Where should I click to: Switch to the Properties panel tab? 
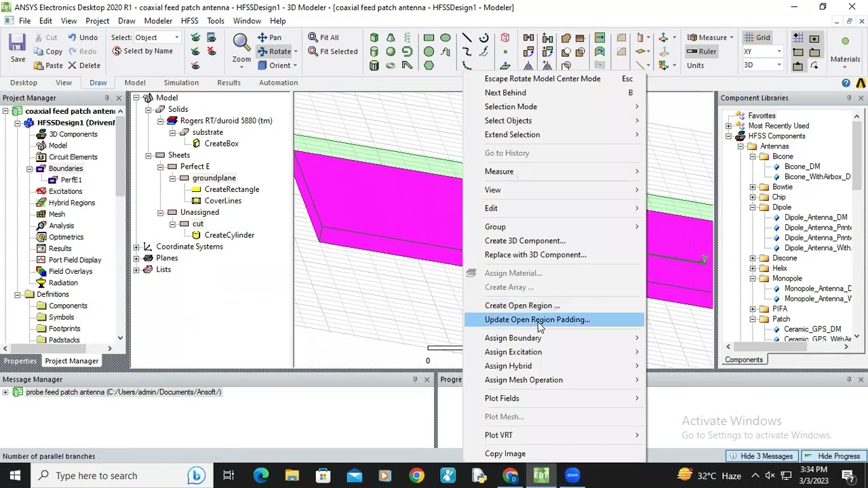(20, 361)
